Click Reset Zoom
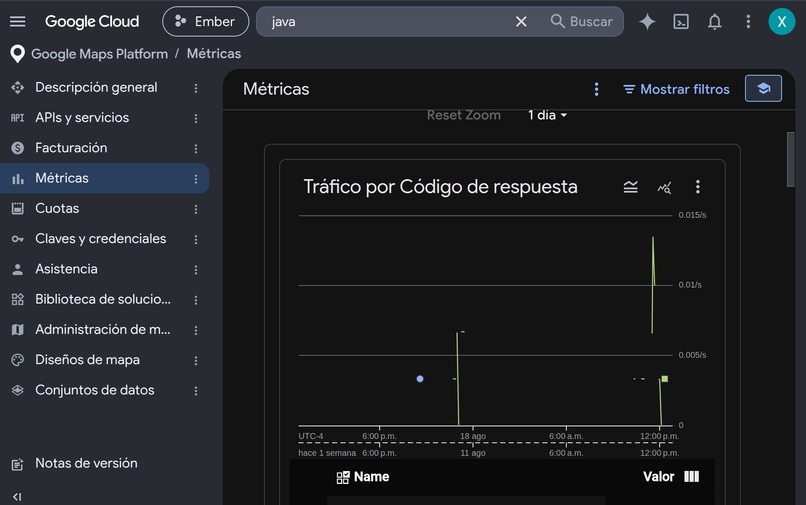 [x=464, y=115]
